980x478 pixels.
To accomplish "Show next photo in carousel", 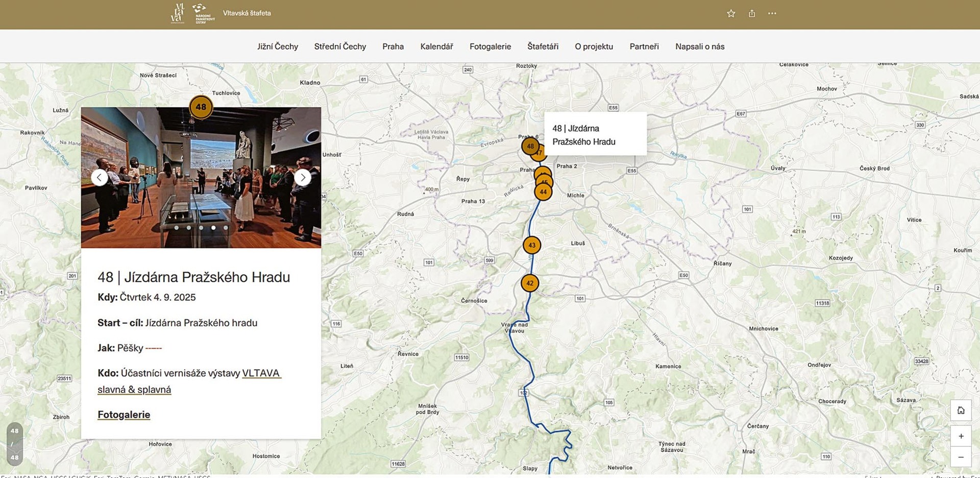I will (303, 177).
